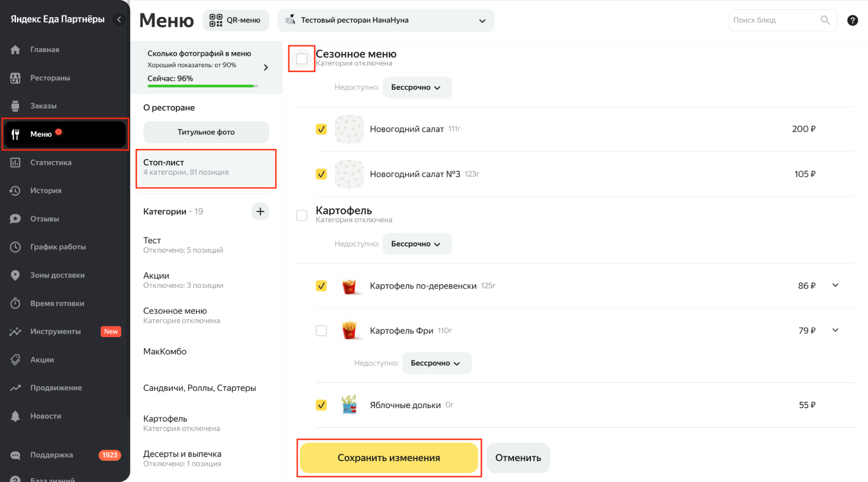This screenshot has height=482, width=868.
Task: Toggle the Картофель category checkbox
Action: point(301,215)
